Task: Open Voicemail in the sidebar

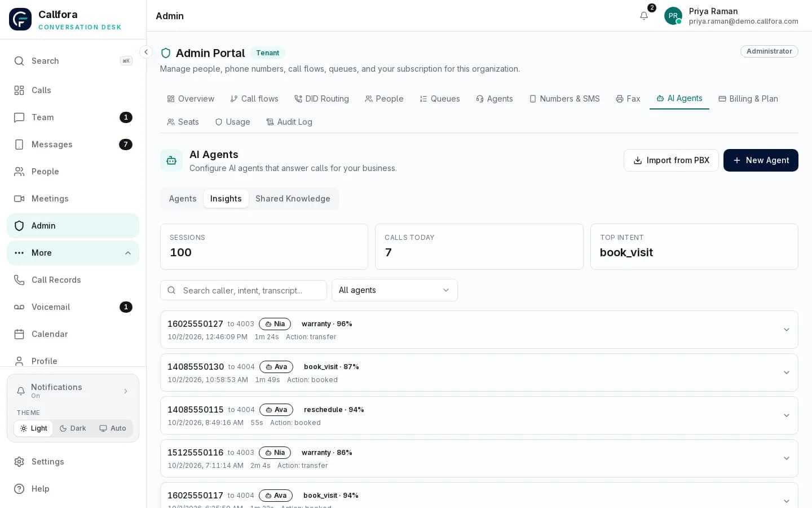Action: pyautogui.click(x=73, y=307)
